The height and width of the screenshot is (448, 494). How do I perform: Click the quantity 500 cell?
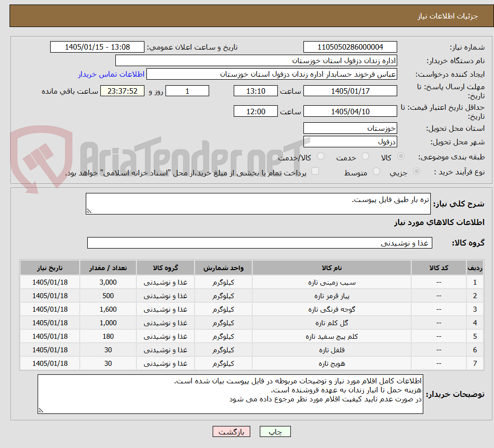[108, 296]
